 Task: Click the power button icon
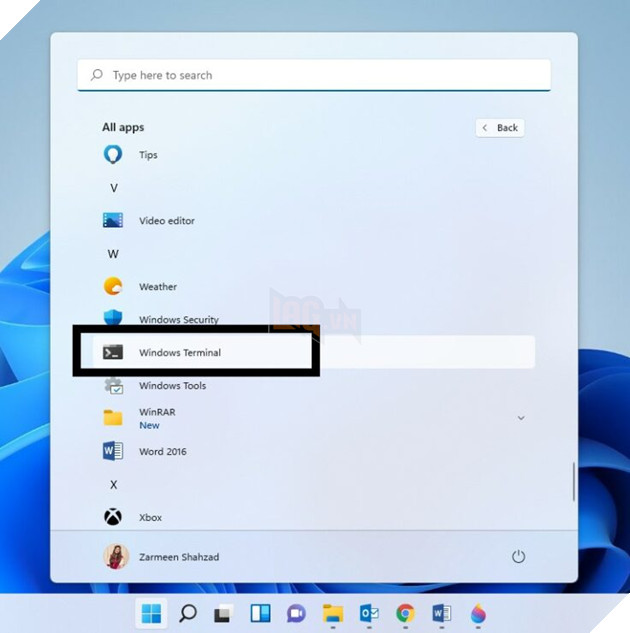point(519,557)
